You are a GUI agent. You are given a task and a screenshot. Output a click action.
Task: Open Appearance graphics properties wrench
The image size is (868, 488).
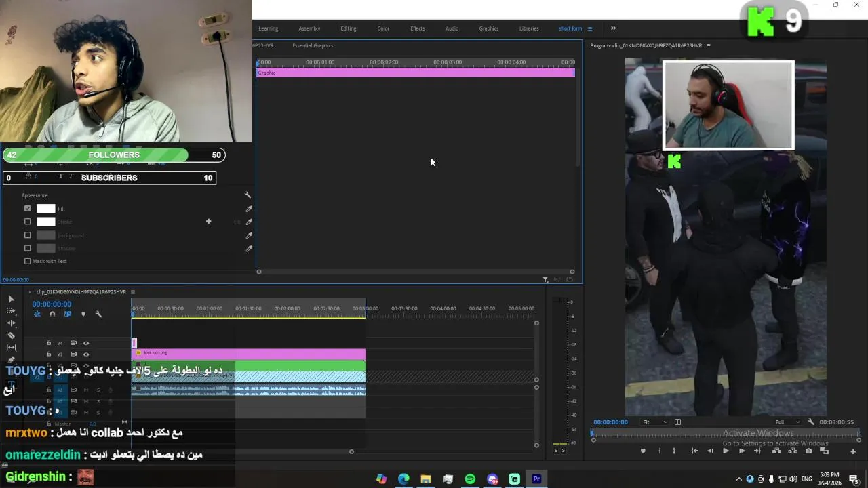248,195
